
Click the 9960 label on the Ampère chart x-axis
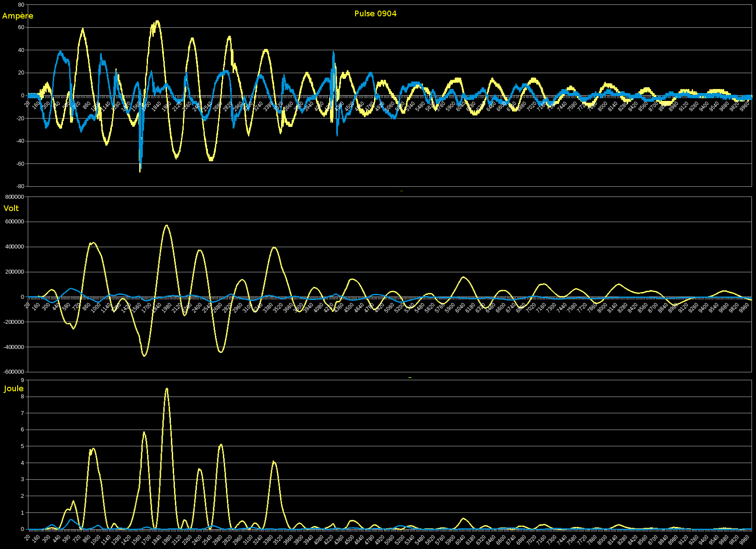744,106
